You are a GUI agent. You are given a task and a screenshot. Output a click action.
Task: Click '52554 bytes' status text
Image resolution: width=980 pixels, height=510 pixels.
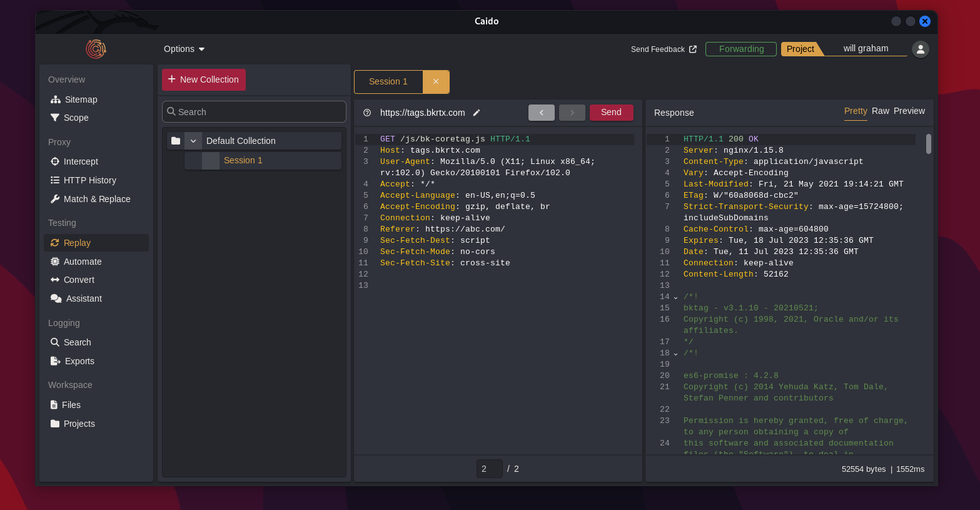[x=864, y=469]
